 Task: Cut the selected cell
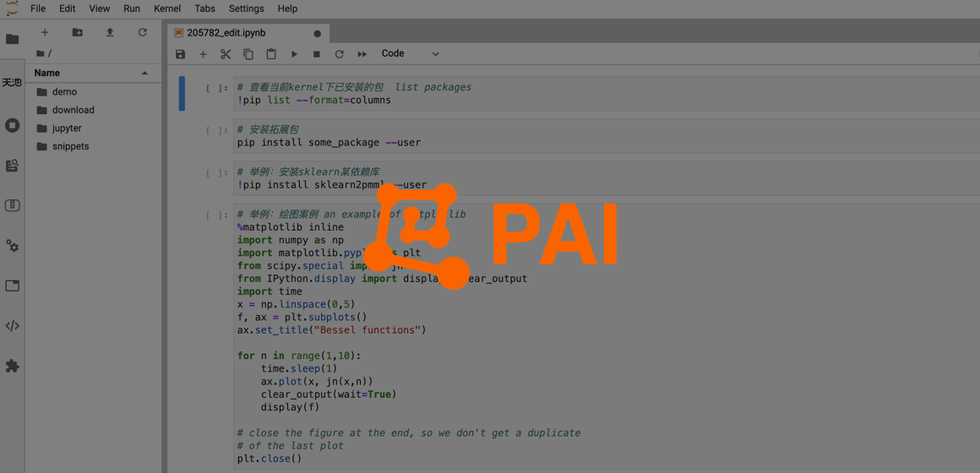click(226, 54)
